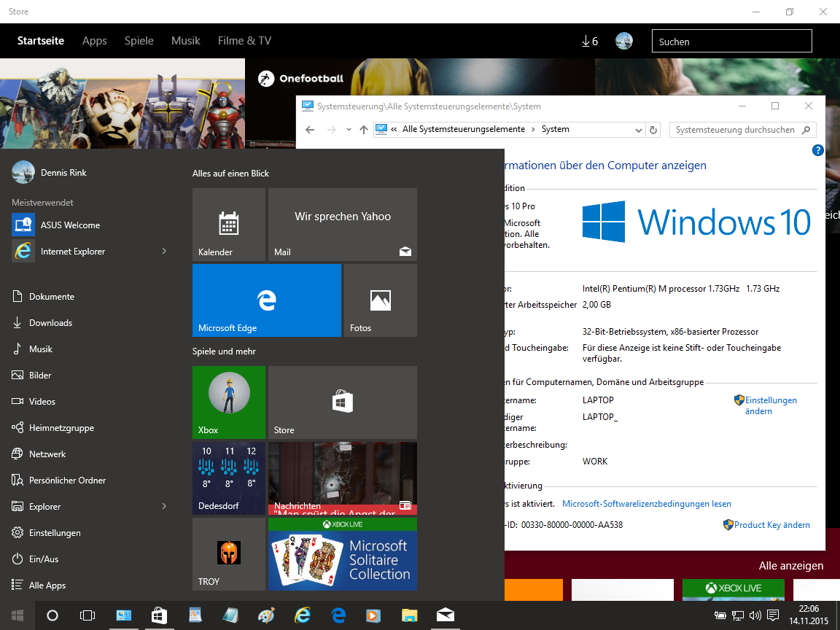Select Startseite tab in Store

click(x=41, y=41)
